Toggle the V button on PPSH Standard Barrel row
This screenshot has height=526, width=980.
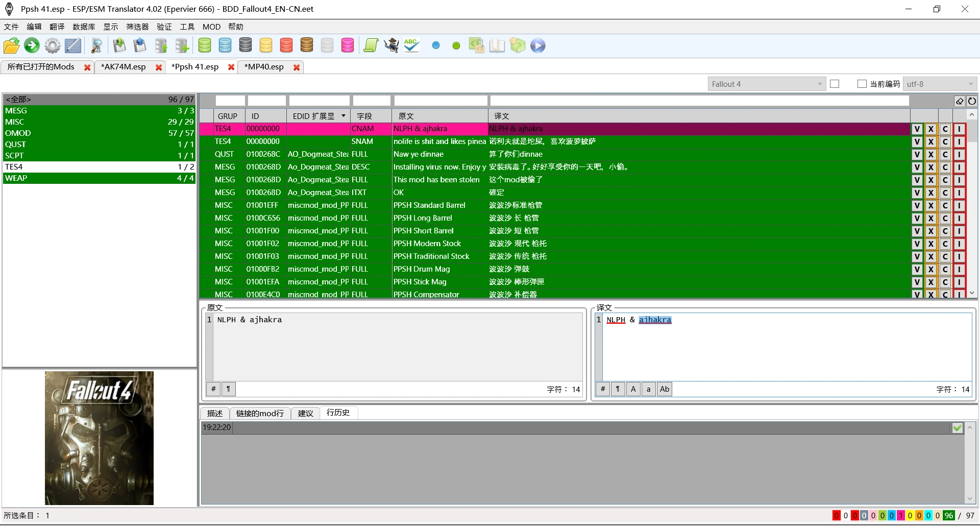(x=917, y=205)
